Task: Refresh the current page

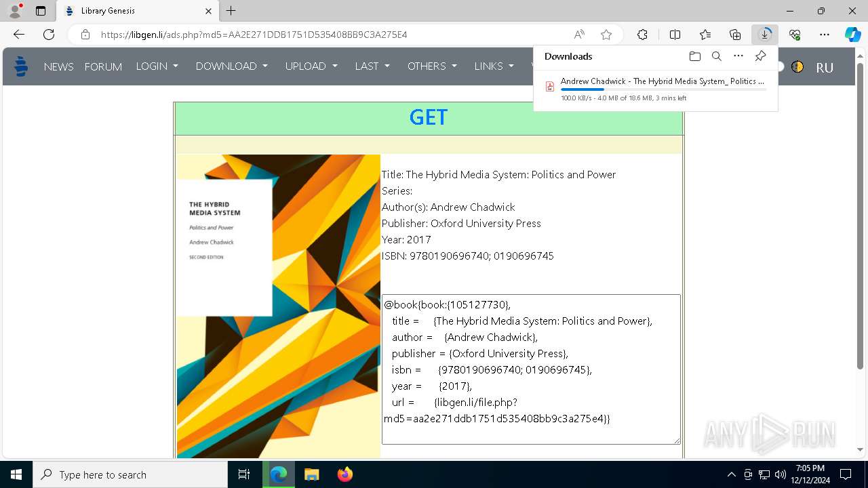Action: pos(49,35)
